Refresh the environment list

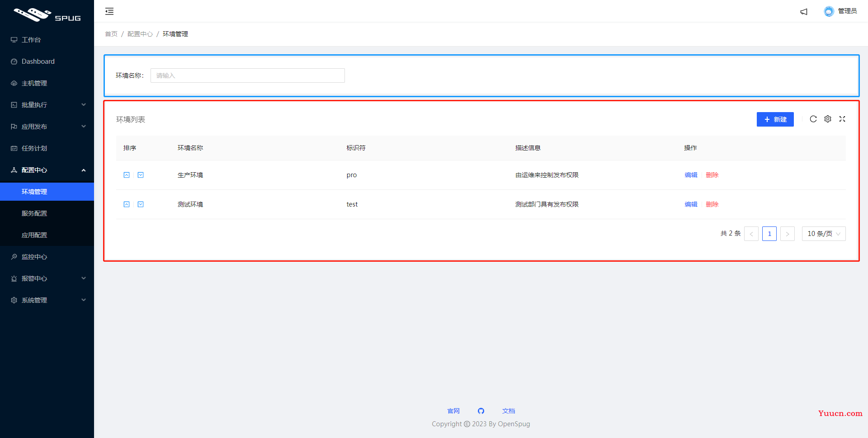point(813,119)
